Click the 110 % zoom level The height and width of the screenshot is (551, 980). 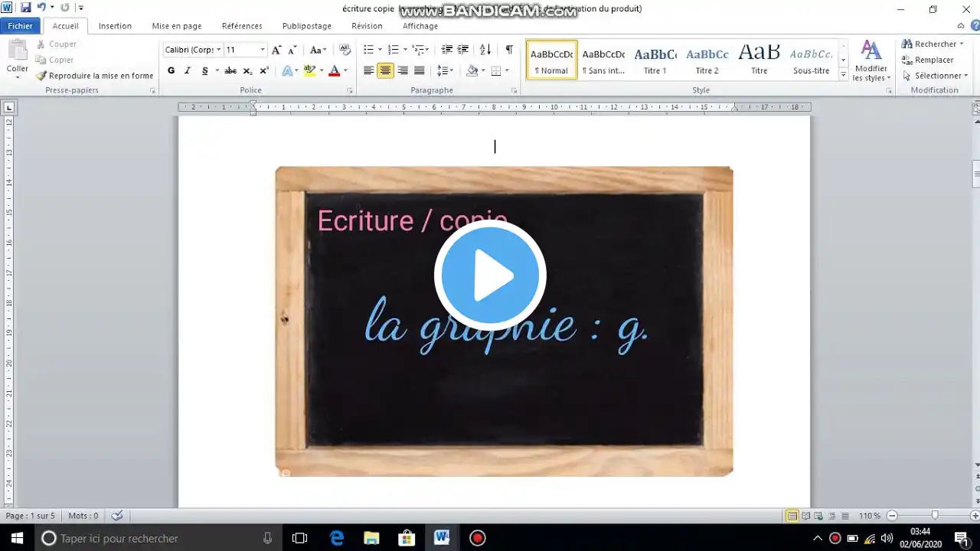870,516
